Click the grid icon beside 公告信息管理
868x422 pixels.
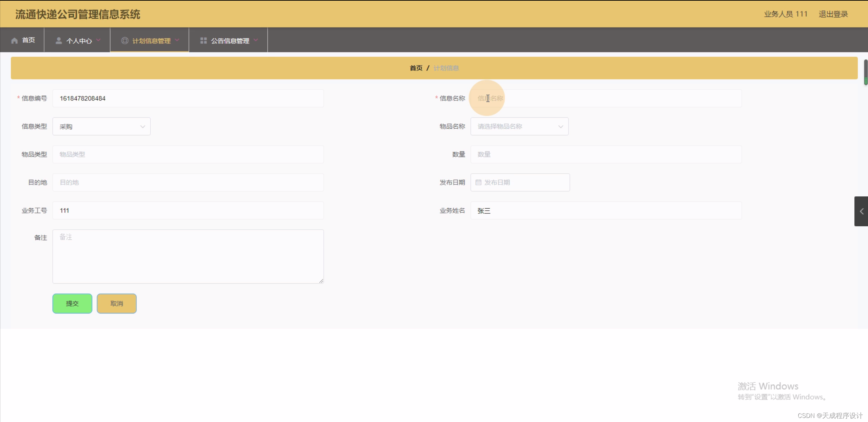204,40
